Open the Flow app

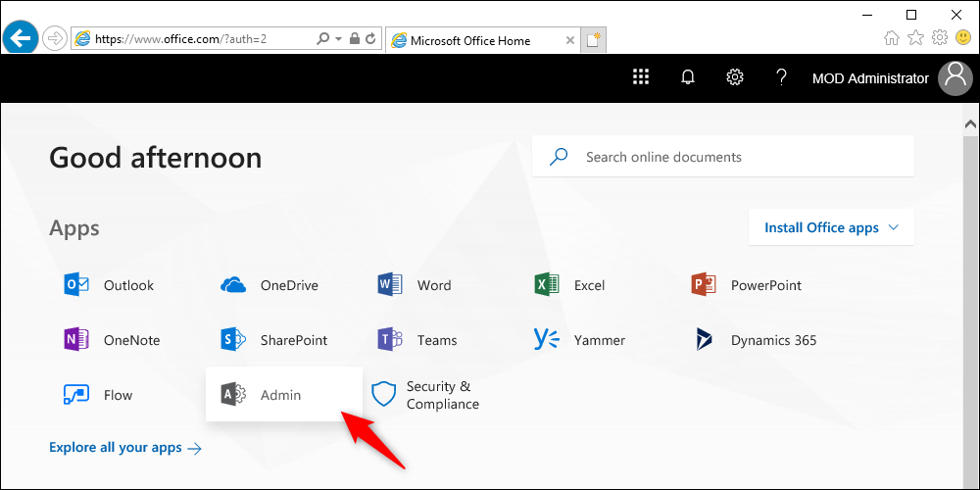[x=98, y=395]
